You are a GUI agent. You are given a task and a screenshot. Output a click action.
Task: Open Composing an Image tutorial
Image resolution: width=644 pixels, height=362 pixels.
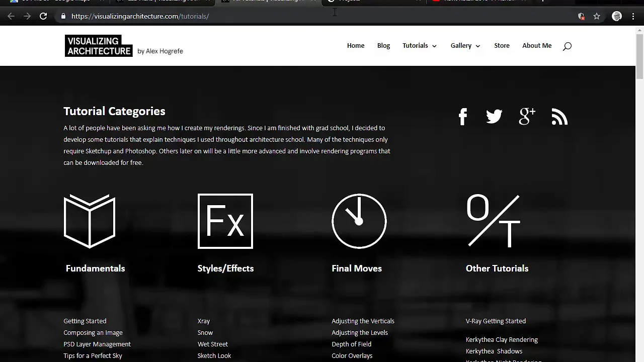(93, 332)
